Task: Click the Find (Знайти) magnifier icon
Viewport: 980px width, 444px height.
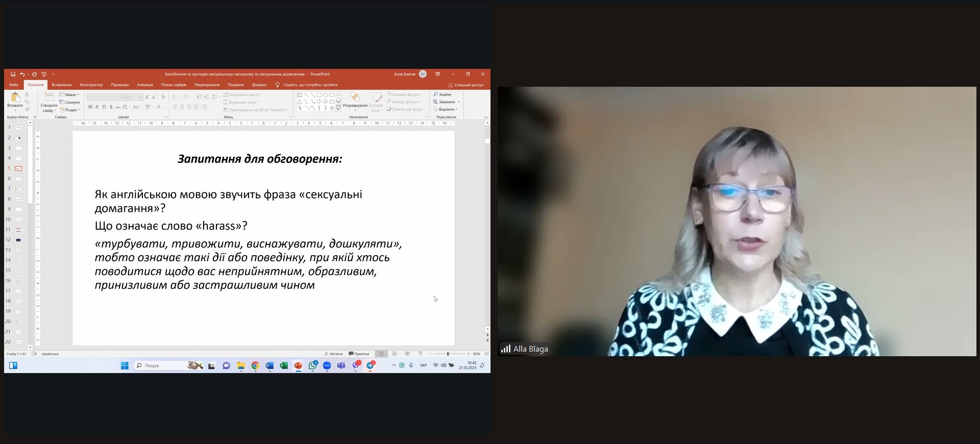Action: [x=436, y=94]
